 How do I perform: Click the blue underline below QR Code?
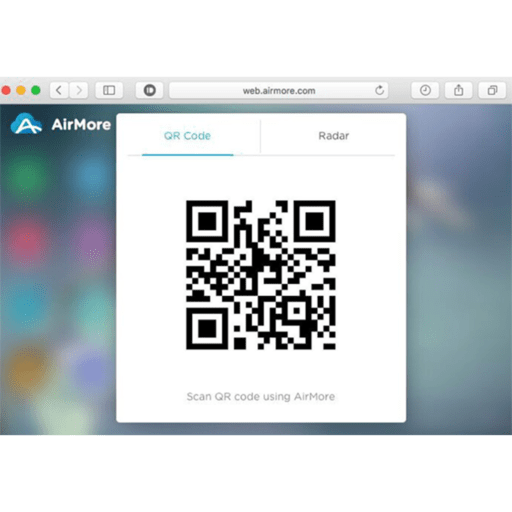click(188, 155)
